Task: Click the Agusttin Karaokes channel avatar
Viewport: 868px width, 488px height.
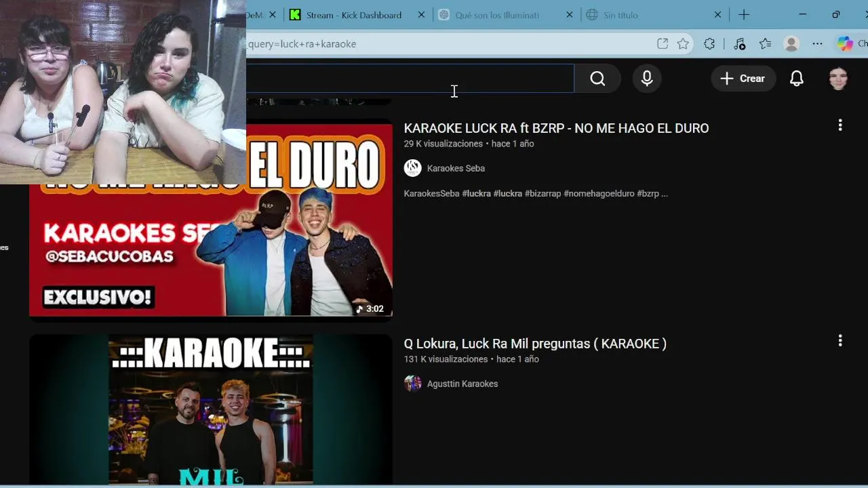Action: tap(413, 384)
